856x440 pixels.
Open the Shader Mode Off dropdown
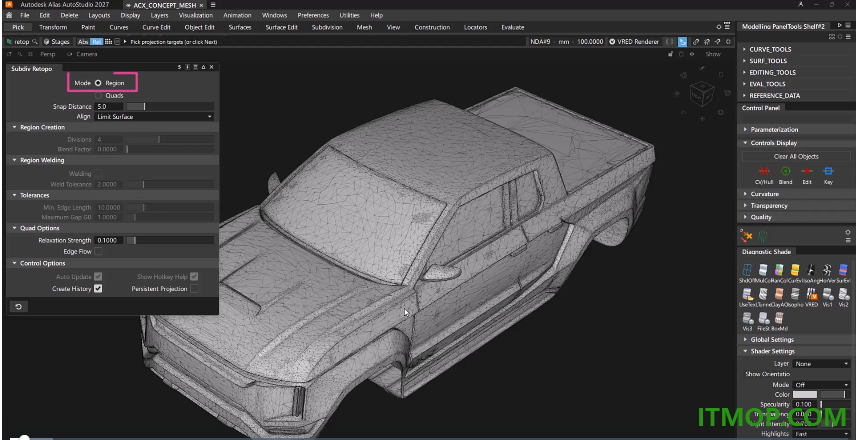tap(822, 385)
